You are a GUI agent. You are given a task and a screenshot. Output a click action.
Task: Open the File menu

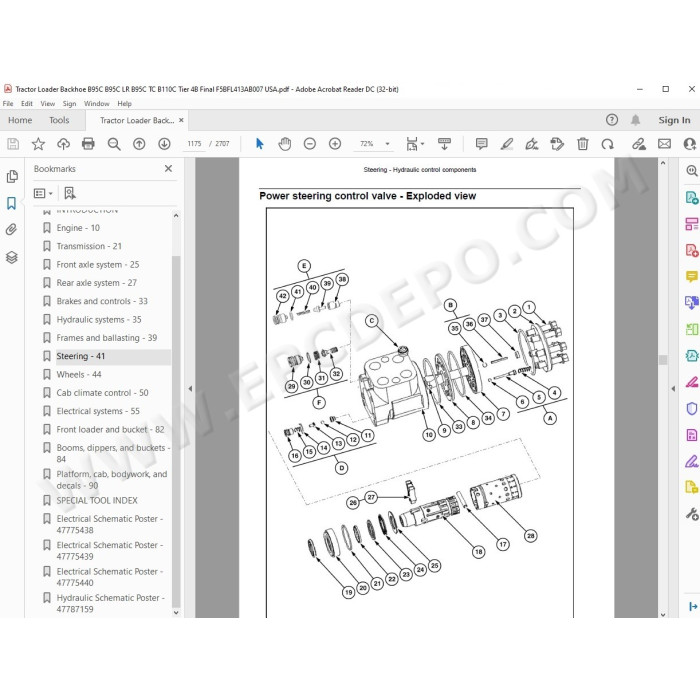pyautogui.click(x=8, y=104)
